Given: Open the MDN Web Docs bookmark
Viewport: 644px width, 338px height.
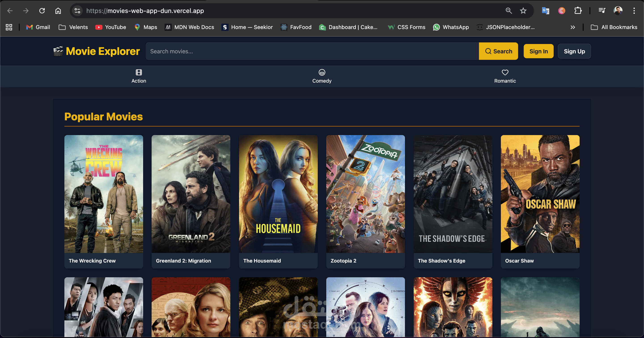Looking at the screenshot, I should pyautogui.click(x=189, y=27).
